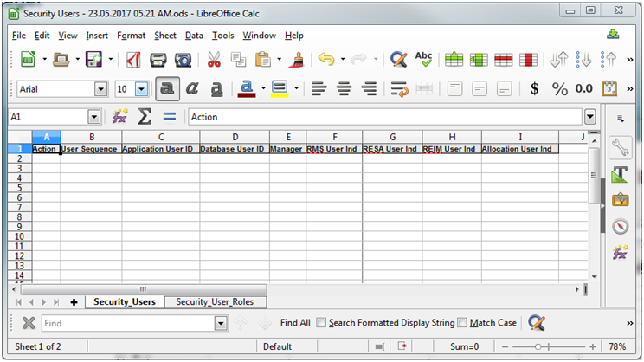Open the Format menu
The width and height of the screenshot is (644, 362).
pos(131,36)
